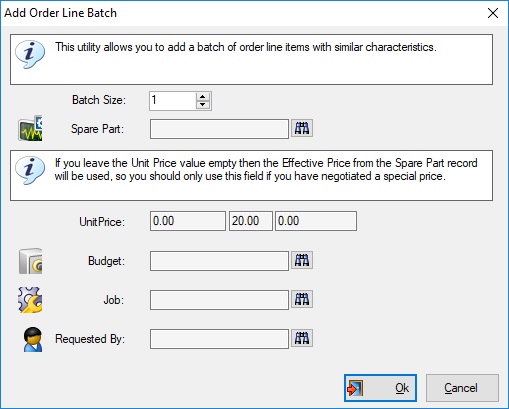Screen dimensions: 509x409
Task: Select the UnitPrice field showing 20.00
Action: [x=251, y=221]
